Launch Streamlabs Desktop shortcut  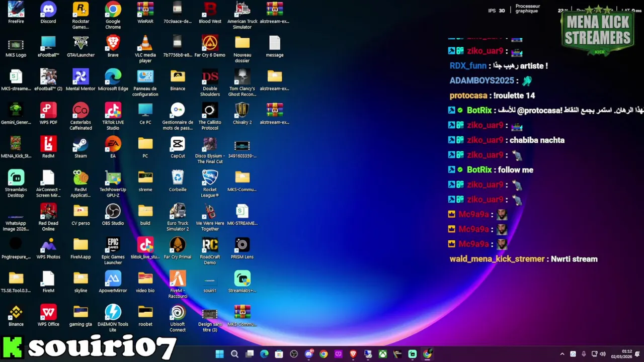coord(16,184)
